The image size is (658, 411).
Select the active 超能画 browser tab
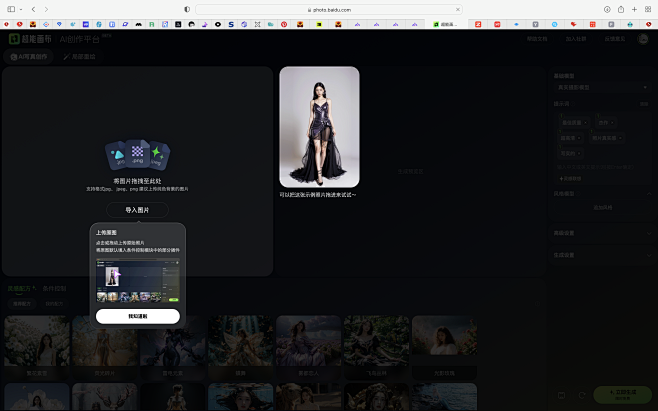(x=445, y=24)
